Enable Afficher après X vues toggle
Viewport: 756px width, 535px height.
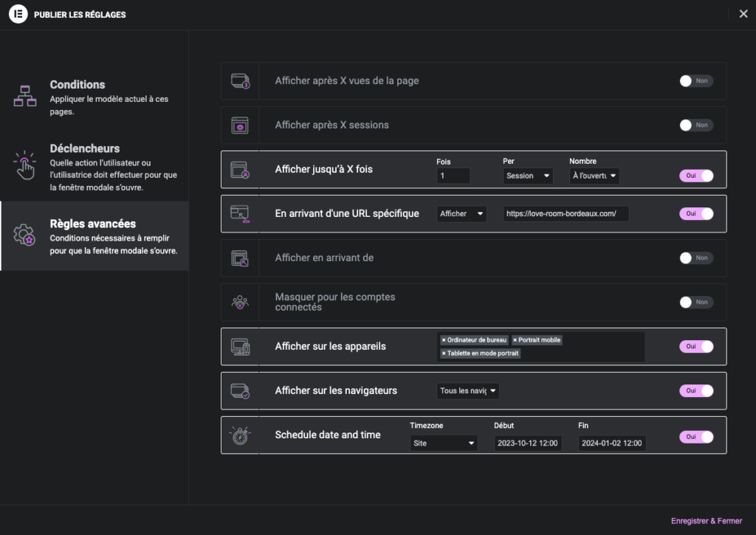pos(696,81)
